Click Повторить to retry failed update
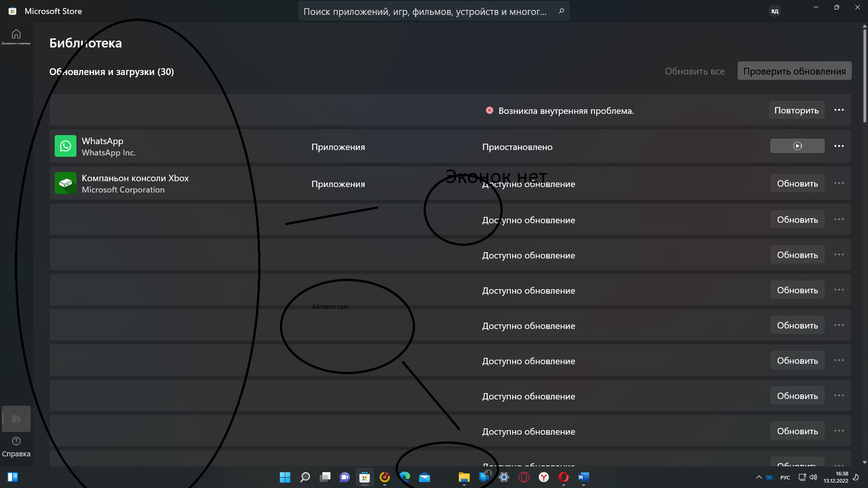Image resolution: width=868 pixels, height=488 pixels. 797,110
